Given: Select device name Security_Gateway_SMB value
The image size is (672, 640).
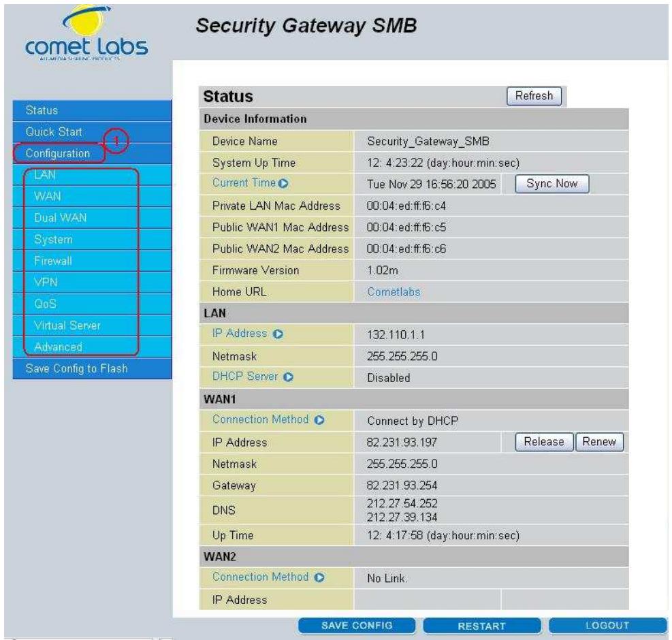Looking at the screenshot, I should (428, 142).
